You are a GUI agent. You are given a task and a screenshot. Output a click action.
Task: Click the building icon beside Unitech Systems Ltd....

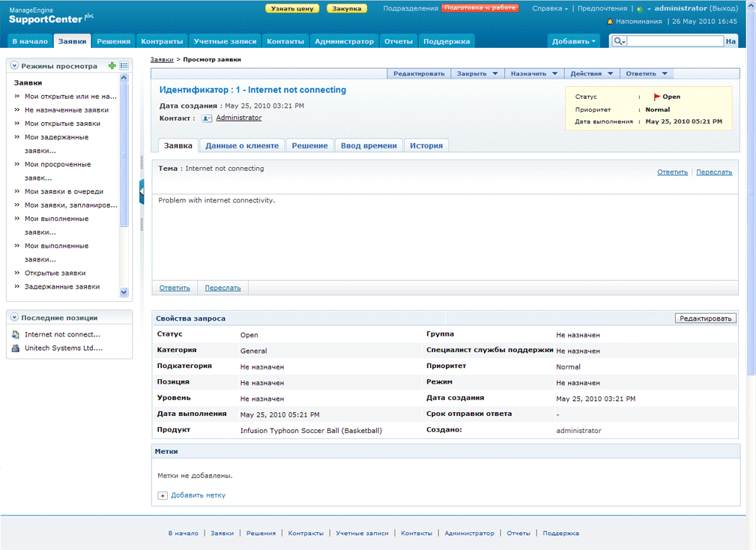point(16,348)
